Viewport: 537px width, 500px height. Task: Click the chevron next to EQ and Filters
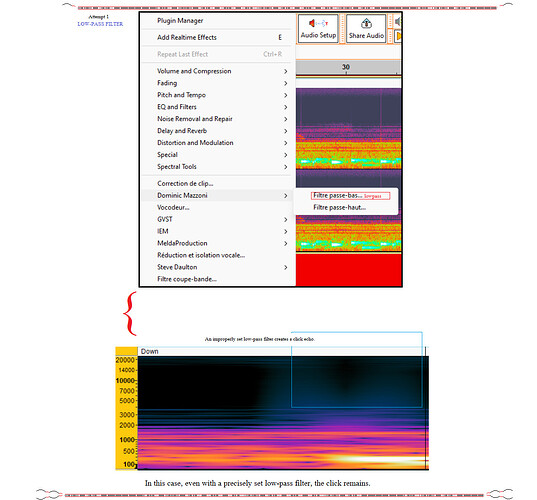(285, 107)
